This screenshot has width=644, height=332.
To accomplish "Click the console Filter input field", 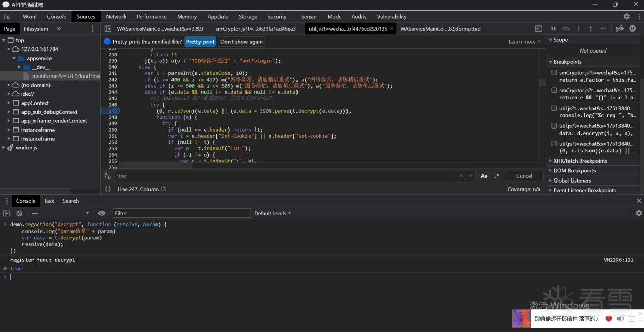I will coord(181,213).
